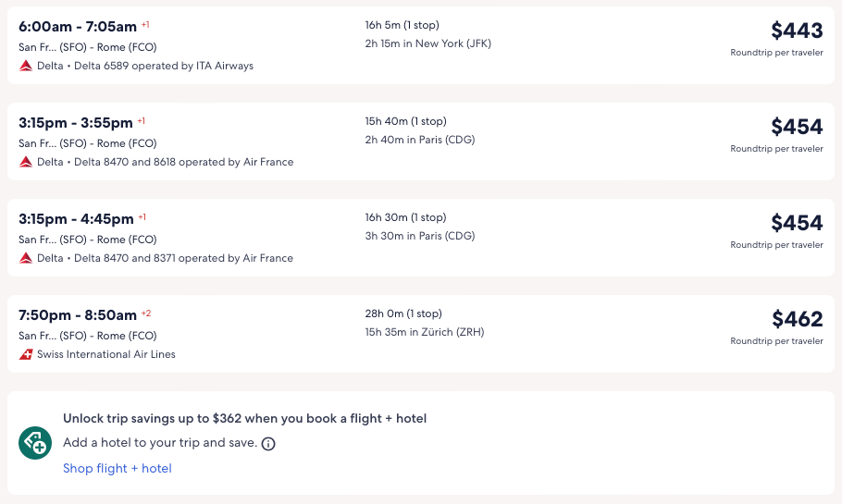Click the 2h 15m in New York layover text
Image resolution: width=842 pixels, height=504 pixels.
pyautogui.click(x=427, y=43)
